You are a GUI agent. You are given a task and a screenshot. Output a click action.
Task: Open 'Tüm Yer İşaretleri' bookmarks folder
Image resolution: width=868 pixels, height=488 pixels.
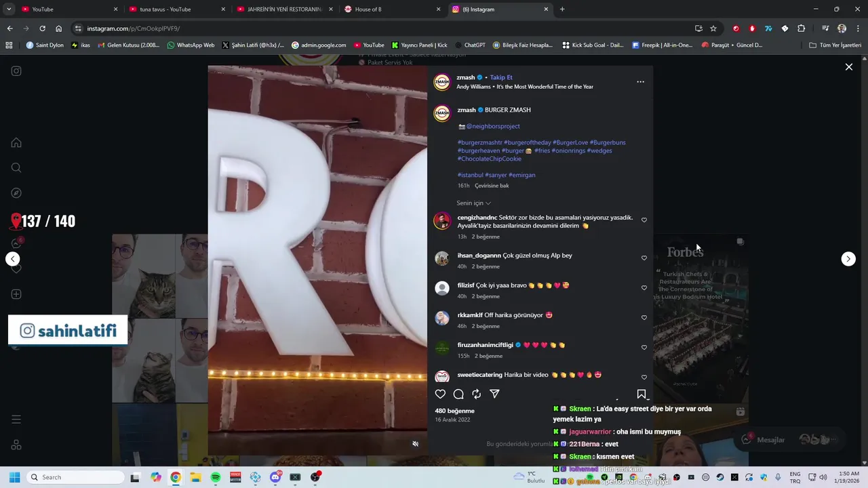pos(835,45)
